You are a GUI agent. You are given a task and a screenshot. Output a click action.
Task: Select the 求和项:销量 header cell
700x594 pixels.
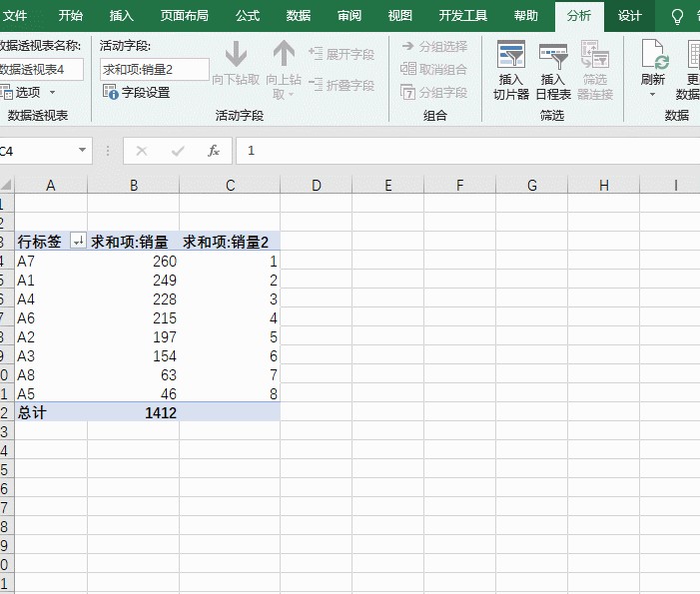pos(134,241)
